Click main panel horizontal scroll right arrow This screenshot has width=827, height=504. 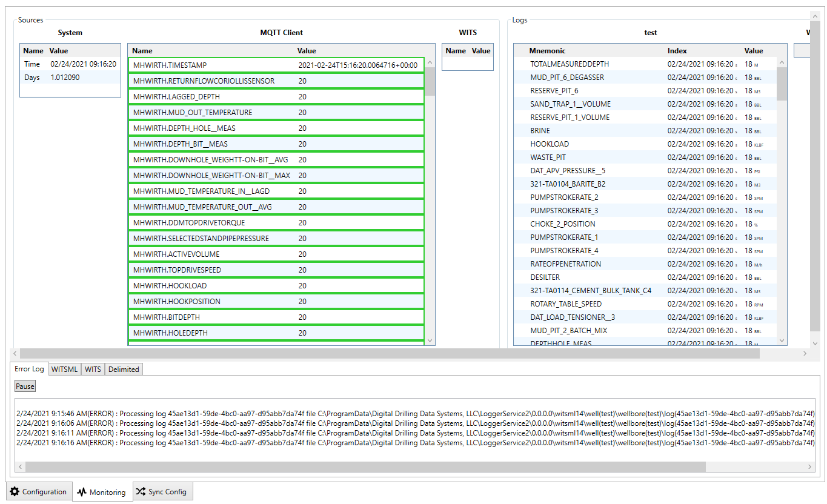[805, 353]
